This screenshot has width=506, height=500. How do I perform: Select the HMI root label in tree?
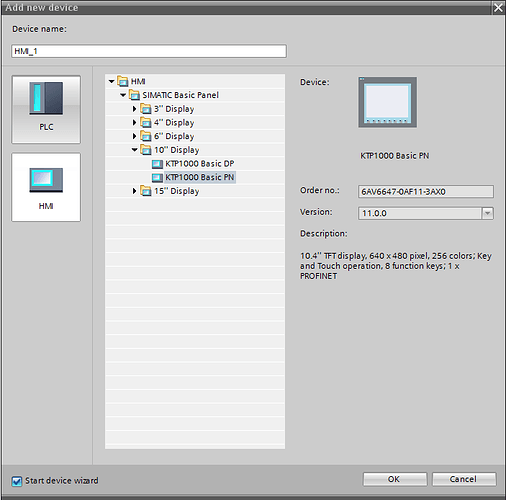[x=138, y=81]
